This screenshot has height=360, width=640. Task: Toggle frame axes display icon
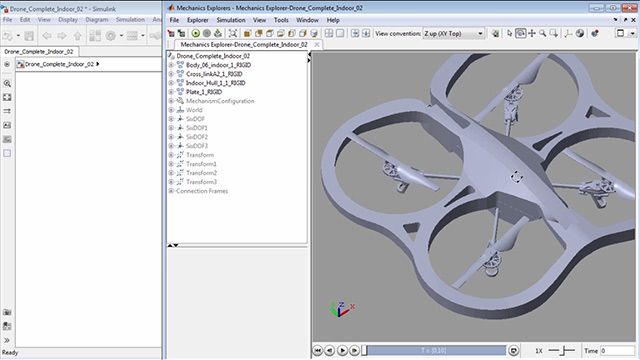568,33
